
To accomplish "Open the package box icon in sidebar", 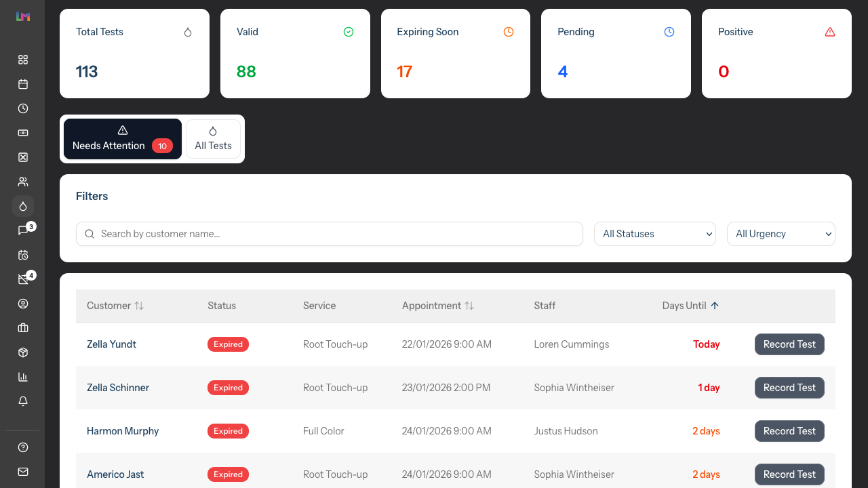I will (23, 352).
